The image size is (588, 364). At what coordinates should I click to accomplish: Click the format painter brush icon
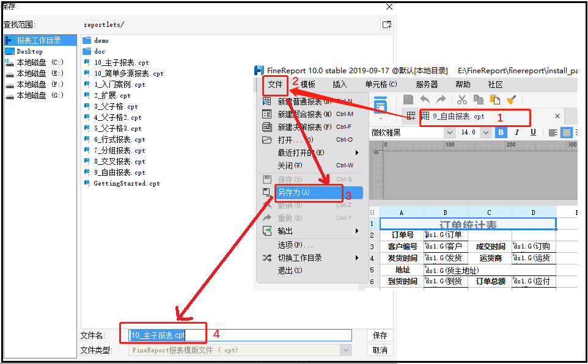pos(511,100)
